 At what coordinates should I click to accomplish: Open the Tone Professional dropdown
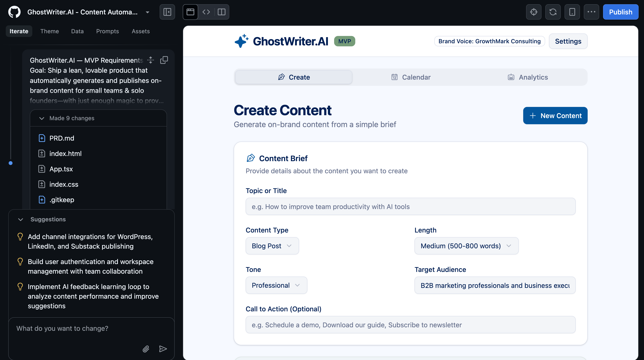pyautogui.click(x=276, y=285)
